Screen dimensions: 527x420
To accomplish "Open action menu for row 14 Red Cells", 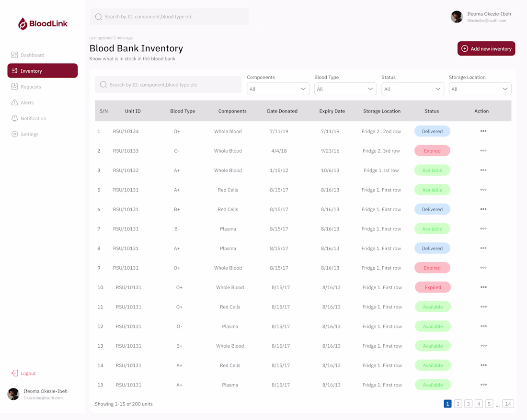I will click(x=484, y=365).
